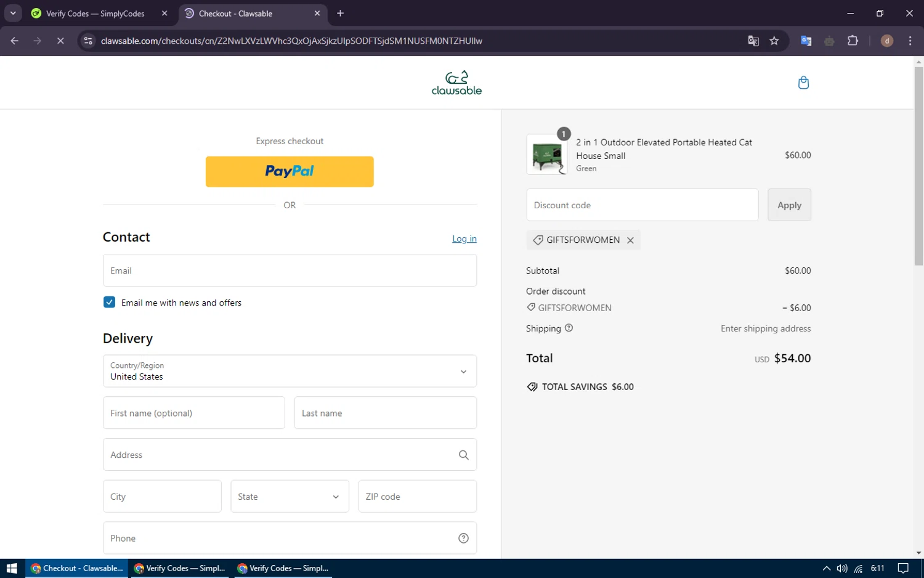The height and width of the screenshot is (578, 924).
Task: Click the Apply discount button
Action: click(x=789, y=205)
